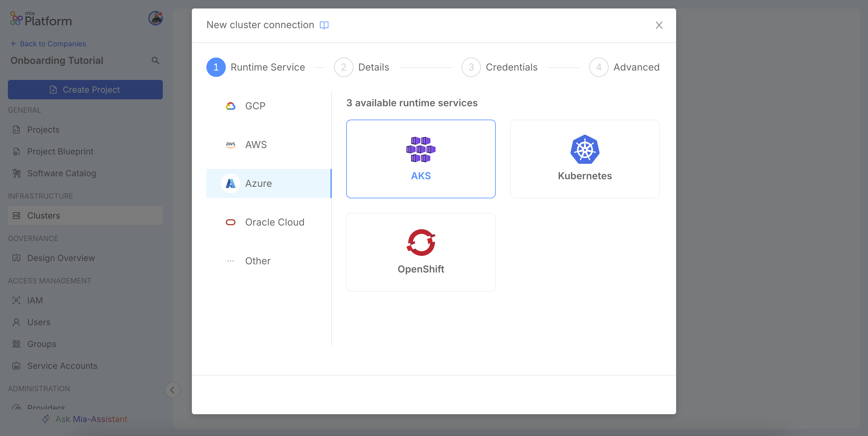
Task: Click the Users person icon
Action: tap(16, 322)
